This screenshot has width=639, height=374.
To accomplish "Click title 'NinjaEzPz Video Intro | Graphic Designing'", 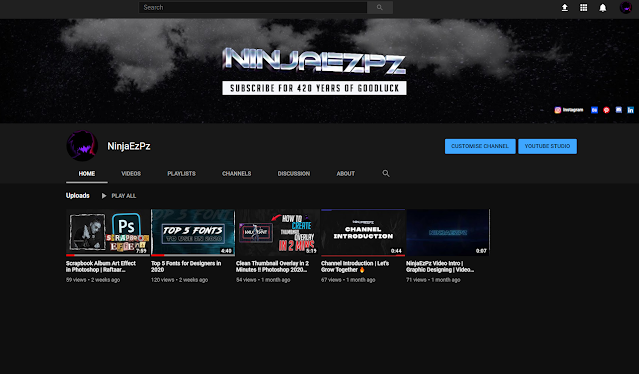I will point(440,266).
